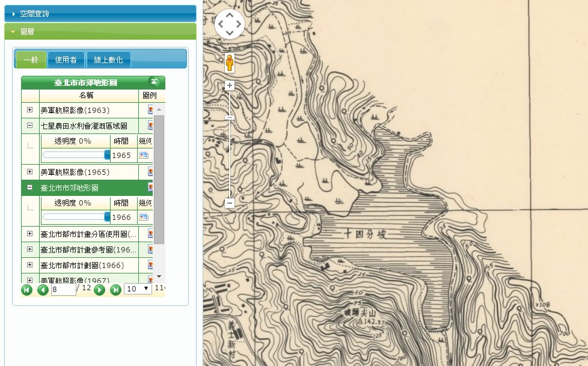Switch to the 線上數化 tab
Viewport: 588px width, 366px height.
click(x=108, y=59)
